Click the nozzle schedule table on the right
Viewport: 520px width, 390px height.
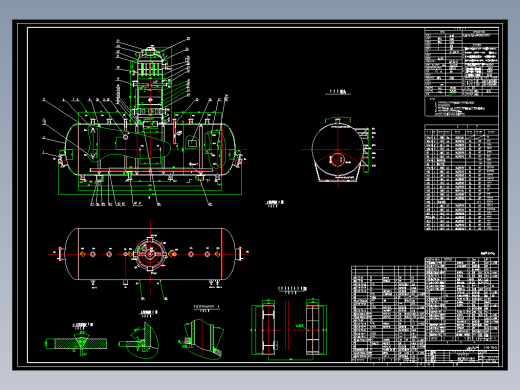[461, 177]
